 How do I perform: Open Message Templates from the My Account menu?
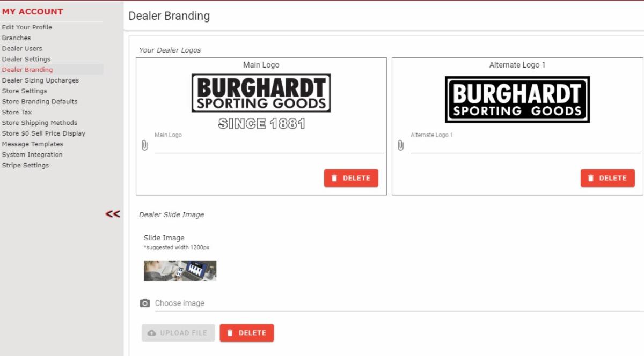[32, 144]
